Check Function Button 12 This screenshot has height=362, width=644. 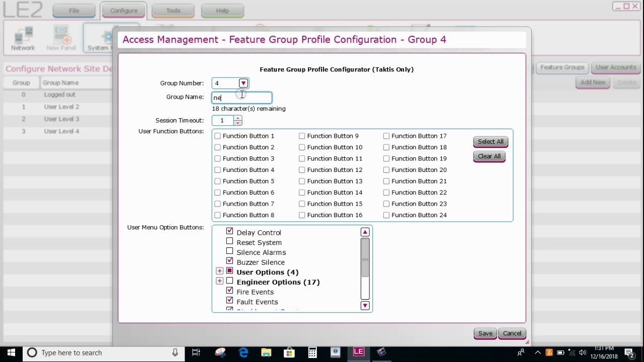(x=302, y=170)
